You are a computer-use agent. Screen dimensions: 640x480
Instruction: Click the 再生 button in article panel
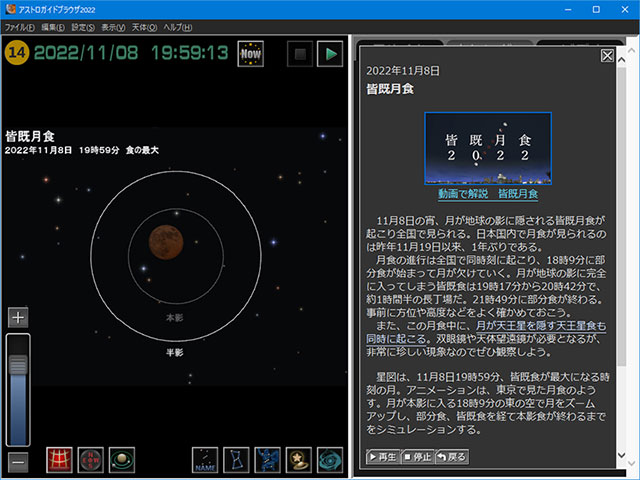(x=383, y=457)
